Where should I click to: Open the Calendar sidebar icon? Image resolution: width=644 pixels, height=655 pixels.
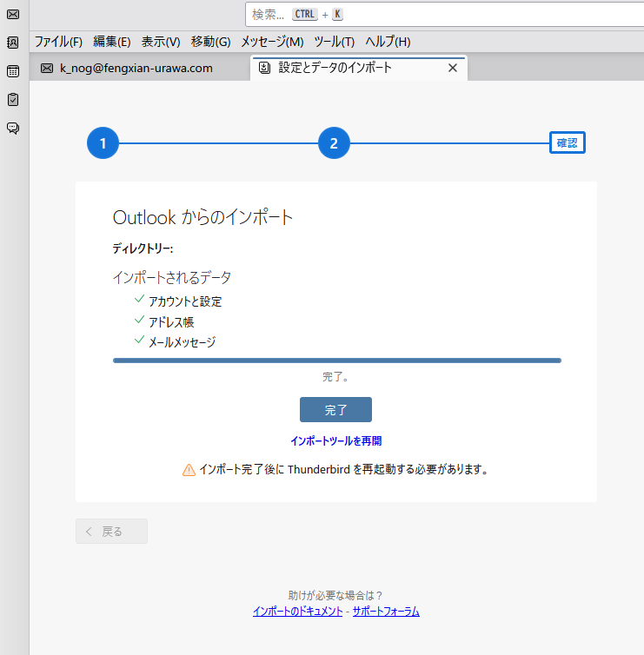coord(13,71)
